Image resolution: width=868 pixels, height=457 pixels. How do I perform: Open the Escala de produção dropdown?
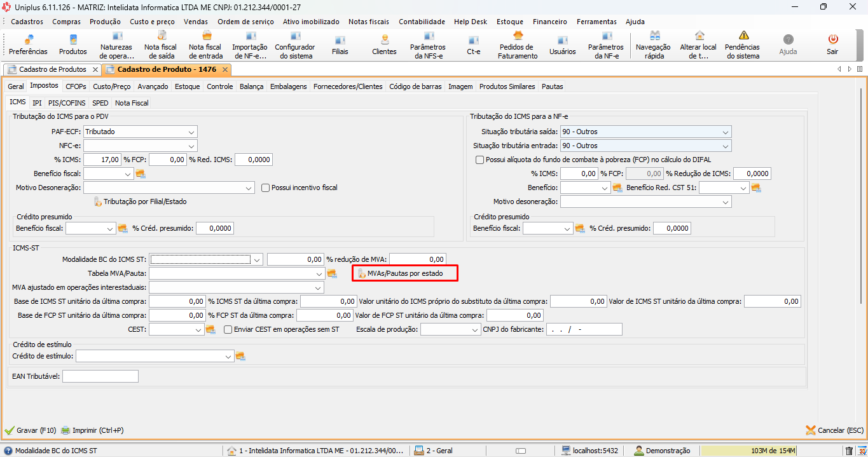(x=475, y=329)
